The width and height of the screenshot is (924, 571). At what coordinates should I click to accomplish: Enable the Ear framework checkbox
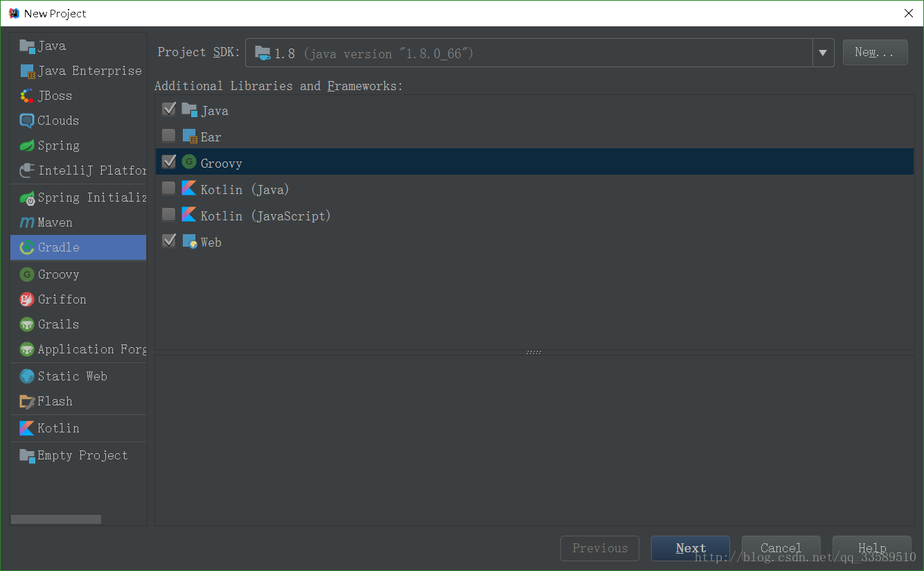168,136
